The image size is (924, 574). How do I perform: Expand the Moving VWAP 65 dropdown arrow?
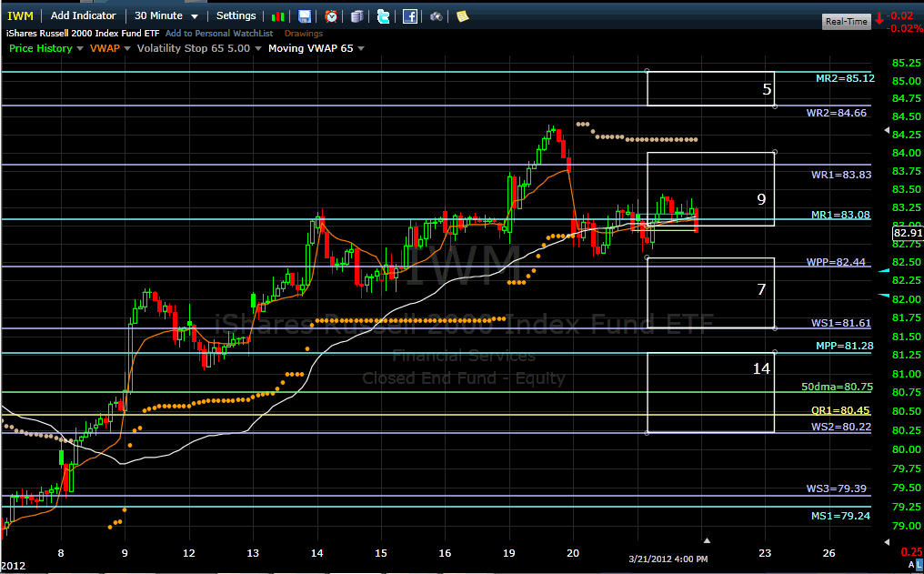361,48
